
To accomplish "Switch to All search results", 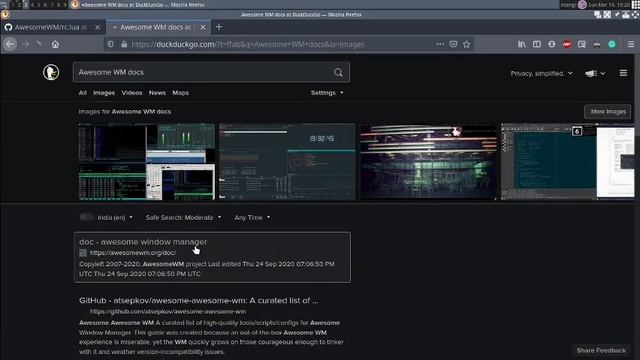I will (82, 93).
